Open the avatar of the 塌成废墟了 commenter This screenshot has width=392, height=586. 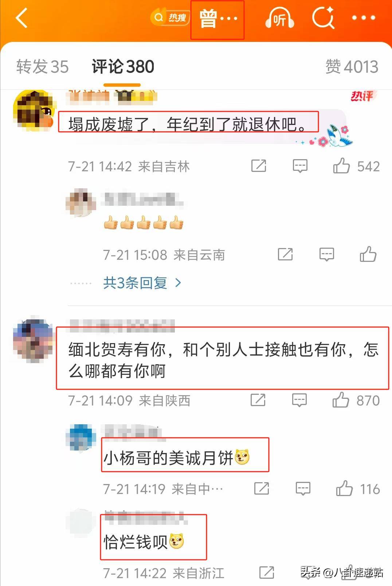34,110
